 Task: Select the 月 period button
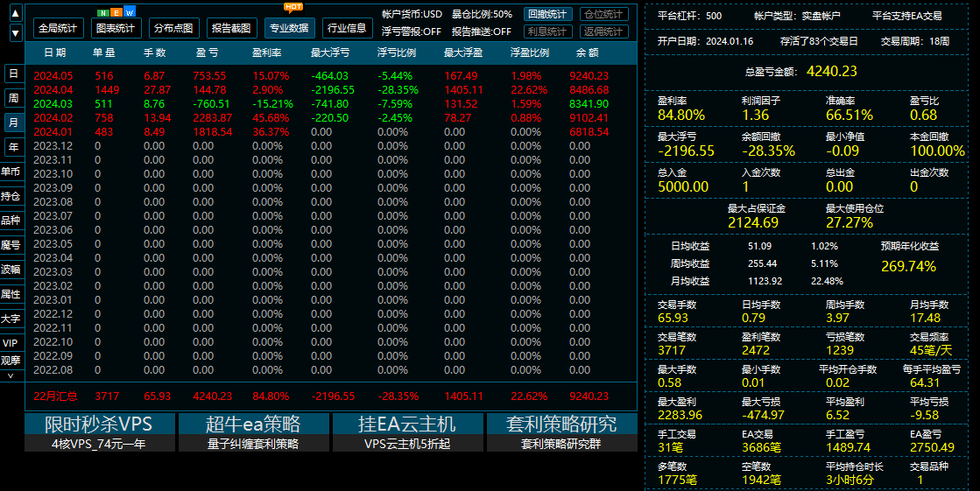click(13, 123)
